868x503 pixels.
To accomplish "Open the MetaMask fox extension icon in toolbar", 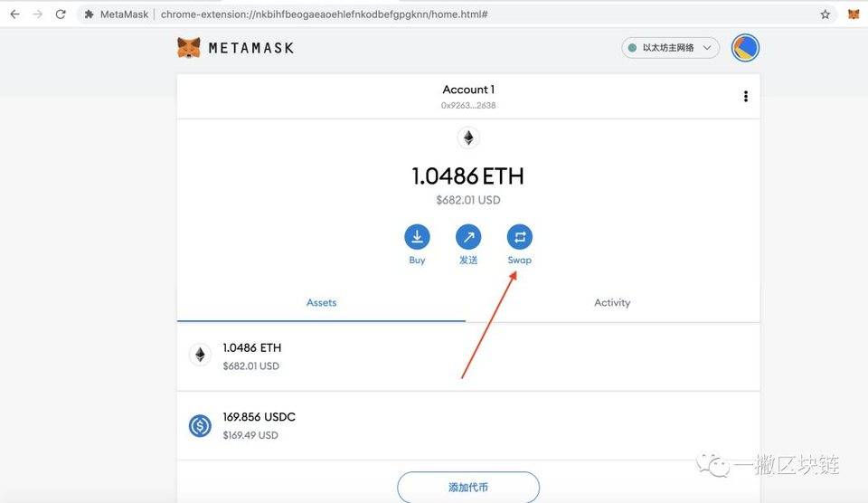I will (x=854, y=14).
